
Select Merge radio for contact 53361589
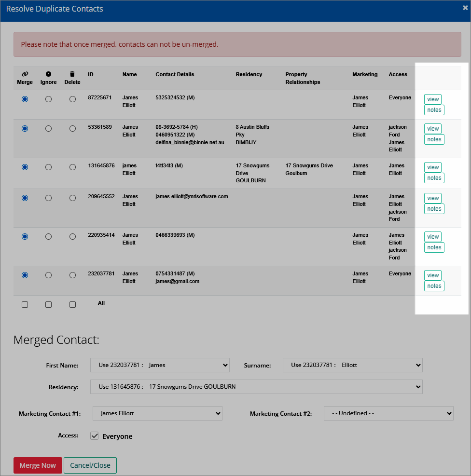click(25, 129)
